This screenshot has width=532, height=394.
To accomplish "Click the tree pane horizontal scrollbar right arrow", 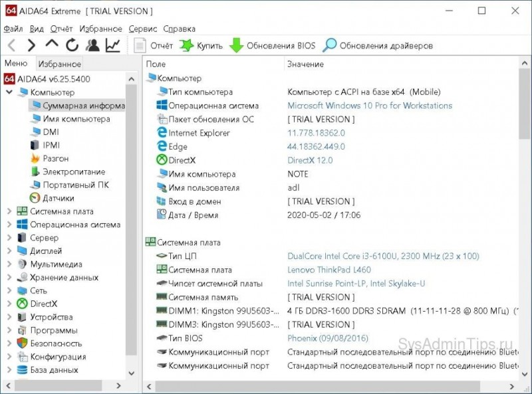I will (x=118, y=385).
